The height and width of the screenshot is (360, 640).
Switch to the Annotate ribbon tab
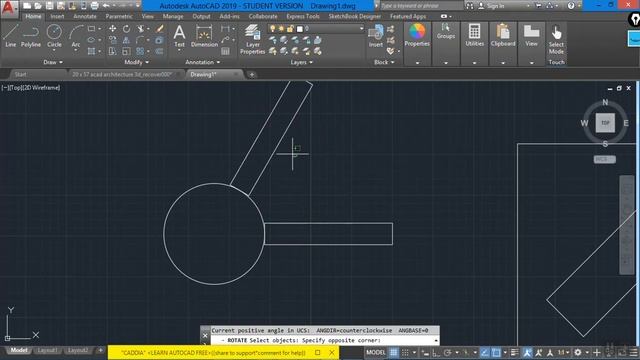[x=85, y=16]
